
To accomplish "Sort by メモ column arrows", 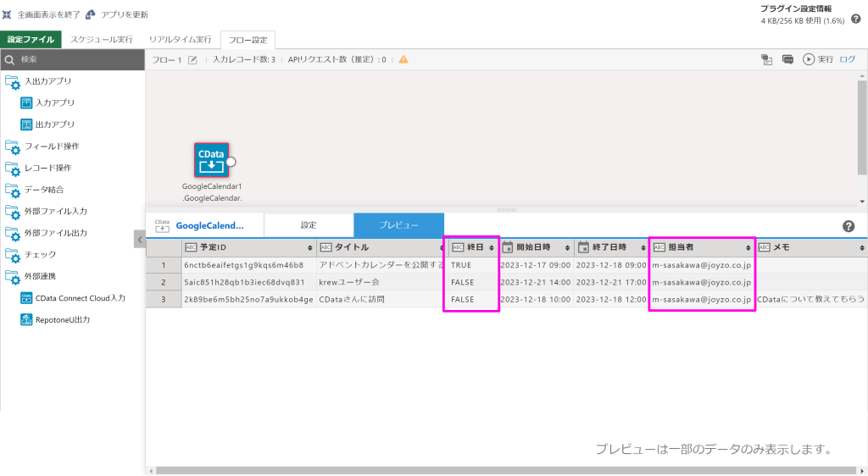I will (862, 247).
